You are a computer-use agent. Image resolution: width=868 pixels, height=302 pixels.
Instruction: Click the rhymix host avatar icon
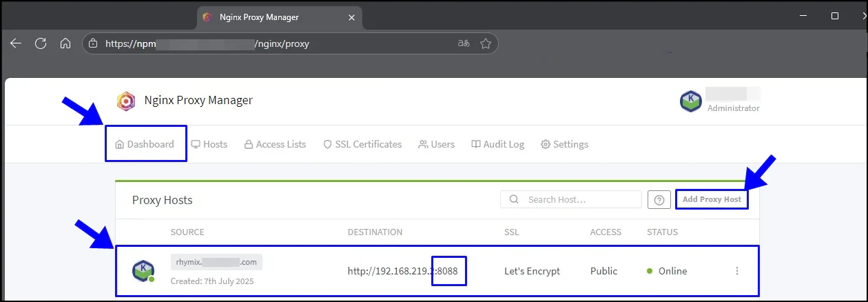[x=143, y=271]
